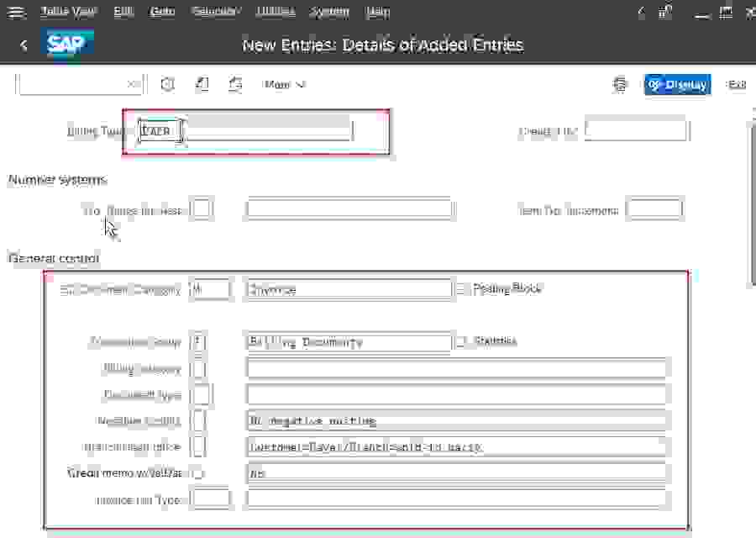Click the Billing Type description field
This screenshot has height=538, width=756.
[269, 131]
